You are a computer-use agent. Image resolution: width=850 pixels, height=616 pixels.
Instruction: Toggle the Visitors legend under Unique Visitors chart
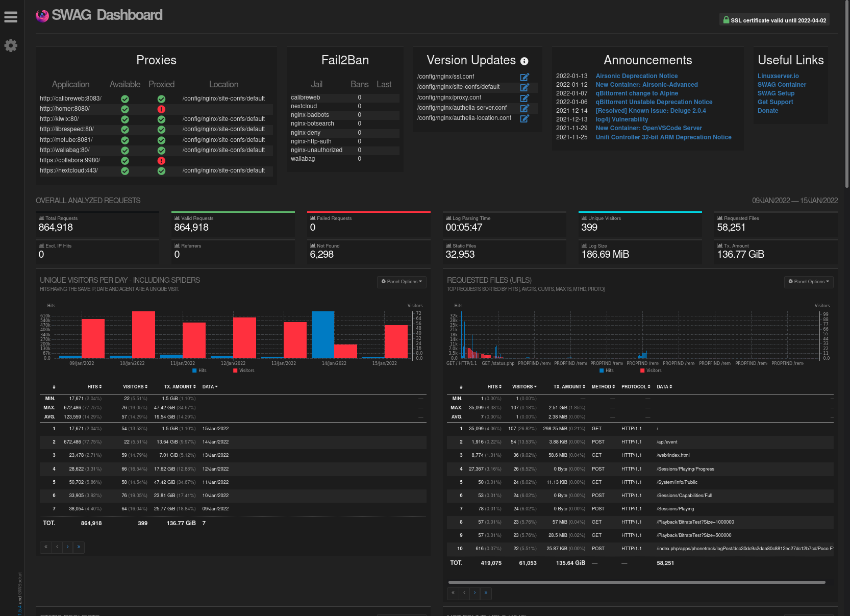[244, 371]
